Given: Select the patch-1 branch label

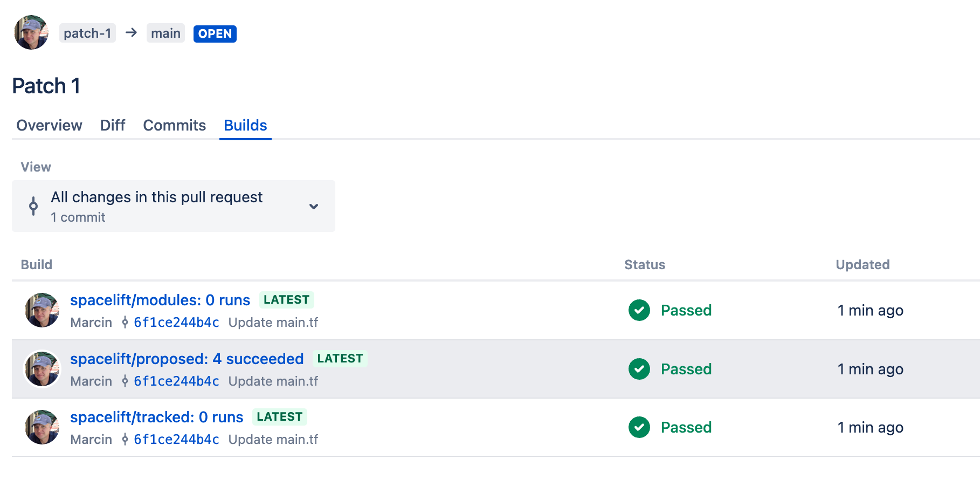Looking at the screenshot, I should click(87, 33).
